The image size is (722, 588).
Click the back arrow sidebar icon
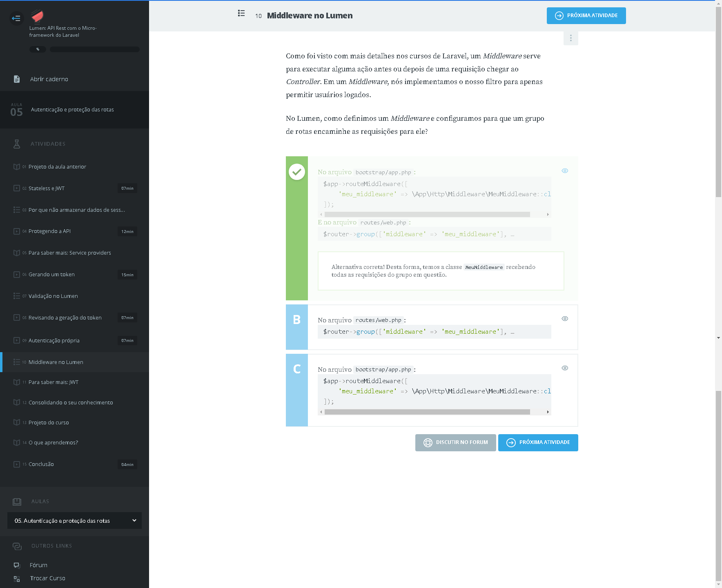point(16,18)
